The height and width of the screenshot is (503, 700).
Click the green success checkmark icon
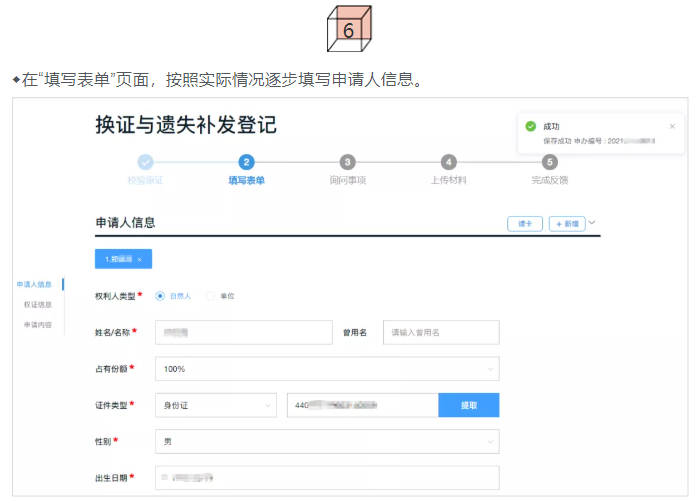[530, 127]
